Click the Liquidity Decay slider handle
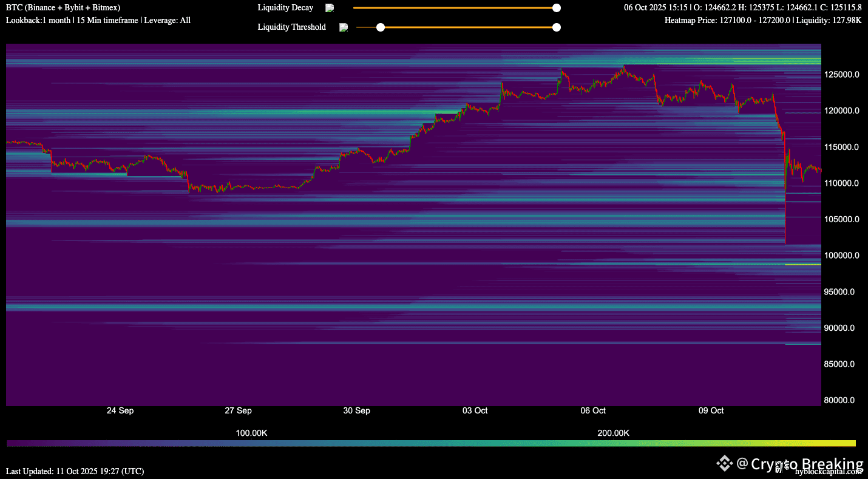This screenshot has height=479, width=868. tap(556, 8)
